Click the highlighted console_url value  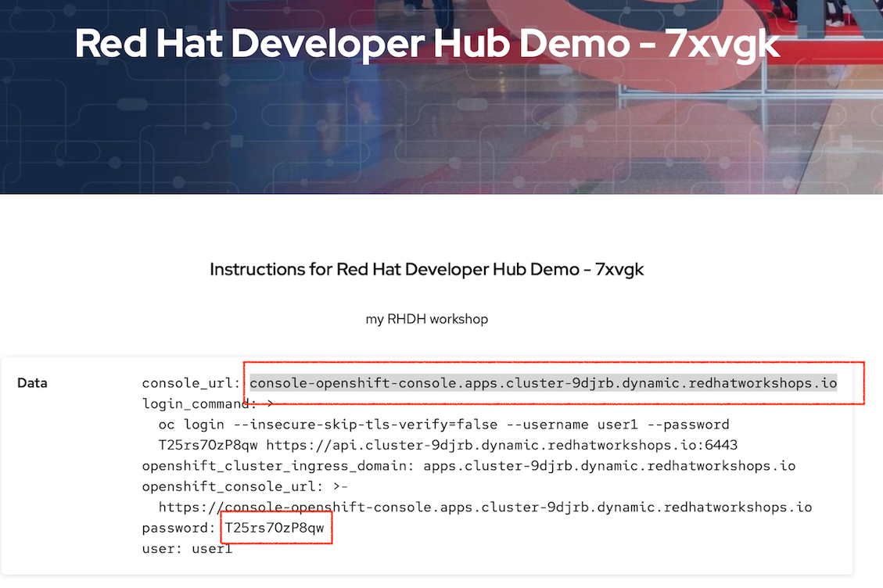pyautogui.click(x=543, y=383)
